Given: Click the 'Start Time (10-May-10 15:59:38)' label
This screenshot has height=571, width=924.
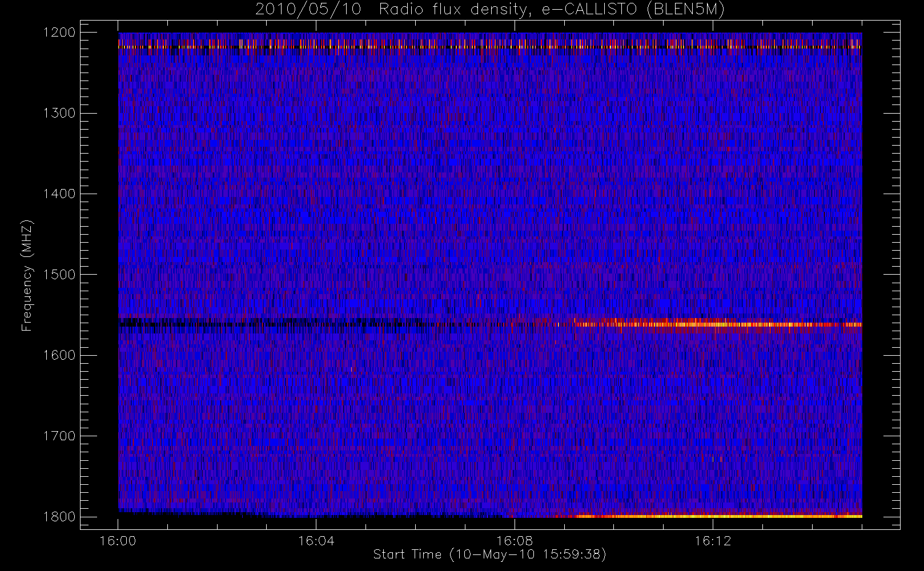Looking at the screenshot, I should (489, 554).
